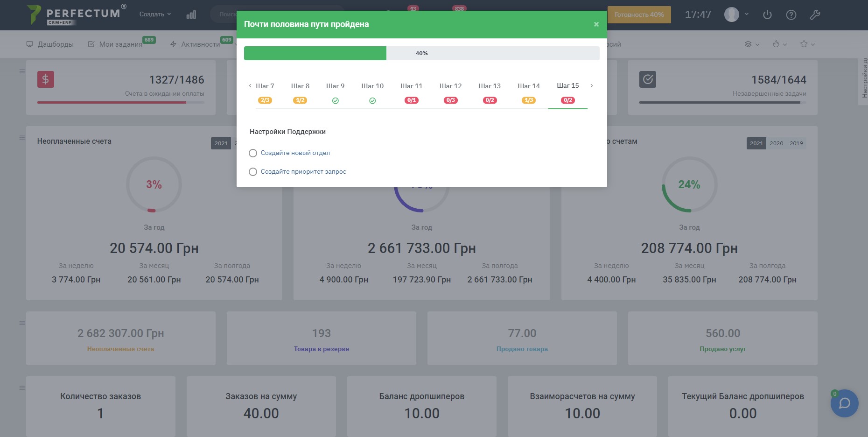Click the task checkmark widget icon
868x437 pixels.
click(x=647, y=79)
